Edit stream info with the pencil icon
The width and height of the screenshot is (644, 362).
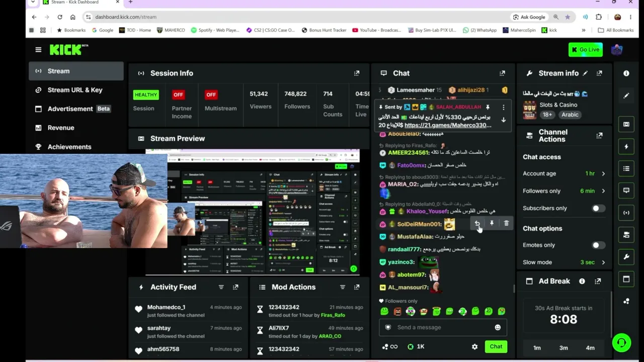585,73
